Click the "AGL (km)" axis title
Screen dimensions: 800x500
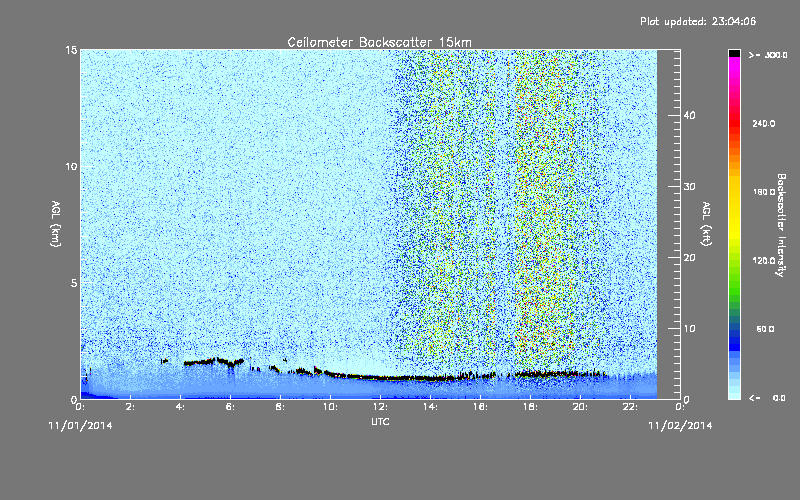coord(56,223)
